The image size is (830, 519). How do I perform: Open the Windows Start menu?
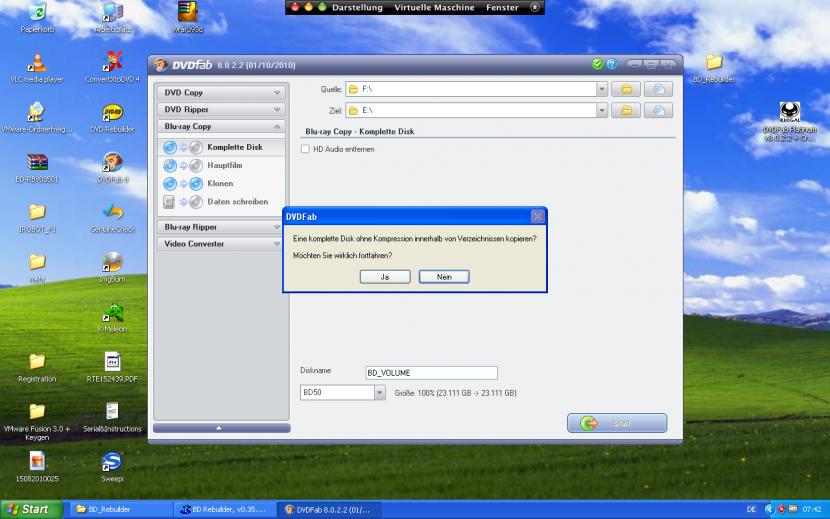[31, 509]
